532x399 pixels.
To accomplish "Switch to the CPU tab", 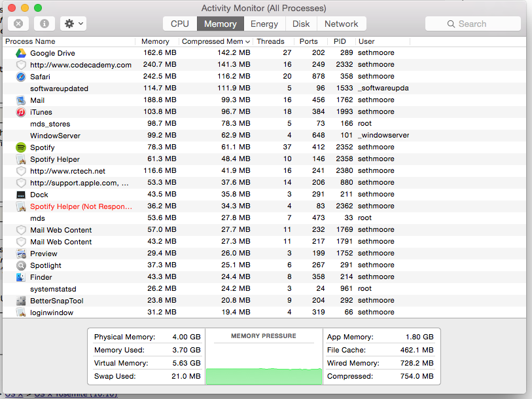I will (x=180, y=24).
